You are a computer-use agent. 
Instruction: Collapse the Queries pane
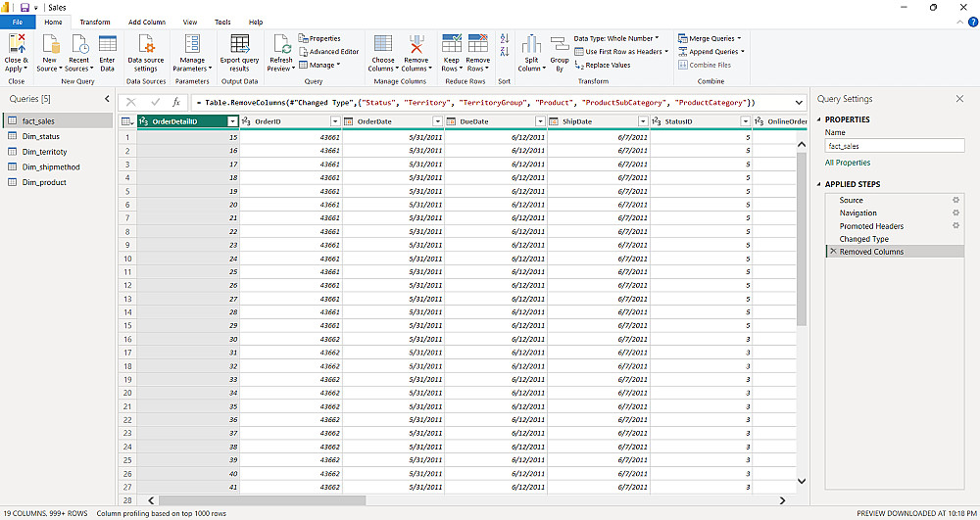(x=107, y=99)
